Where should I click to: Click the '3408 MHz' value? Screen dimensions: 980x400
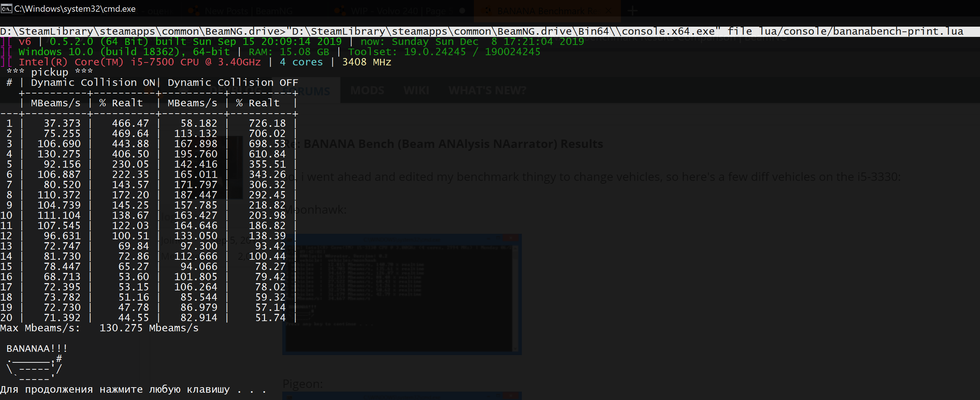pos(367,62)
